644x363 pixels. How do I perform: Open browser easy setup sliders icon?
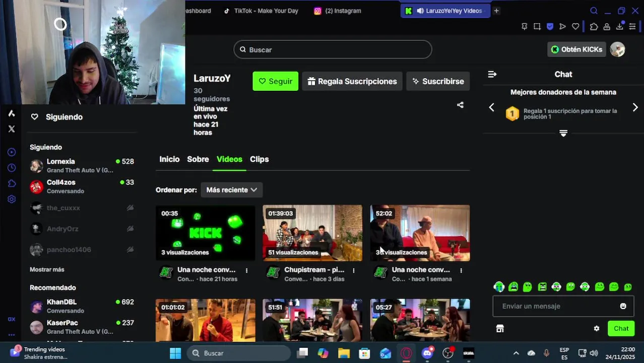point(632,27)
